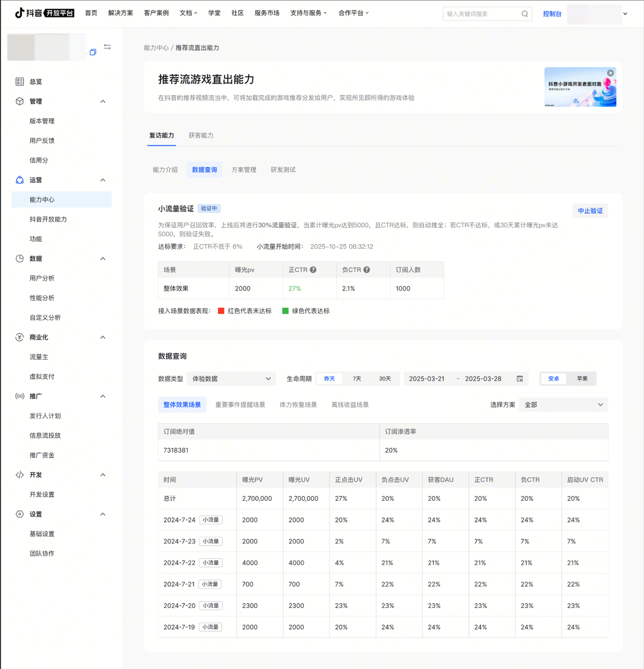Open the calendar icon in date range

tap(520, 379)
